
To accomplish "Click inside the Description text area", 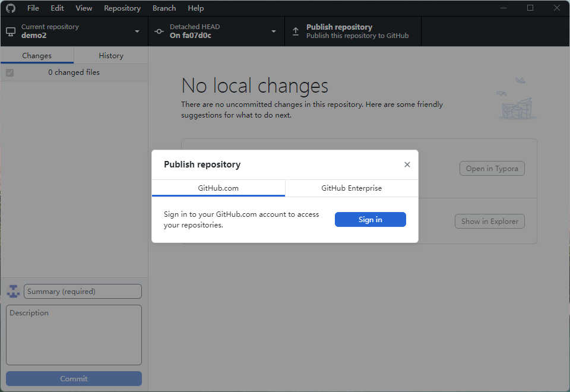I will tap(74, 335).
